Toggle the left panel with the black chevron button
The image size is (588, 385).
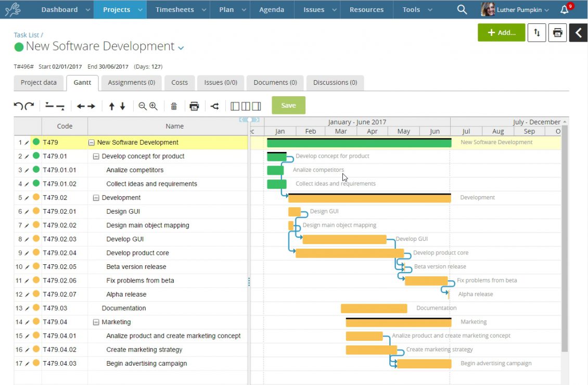[578, 32]
